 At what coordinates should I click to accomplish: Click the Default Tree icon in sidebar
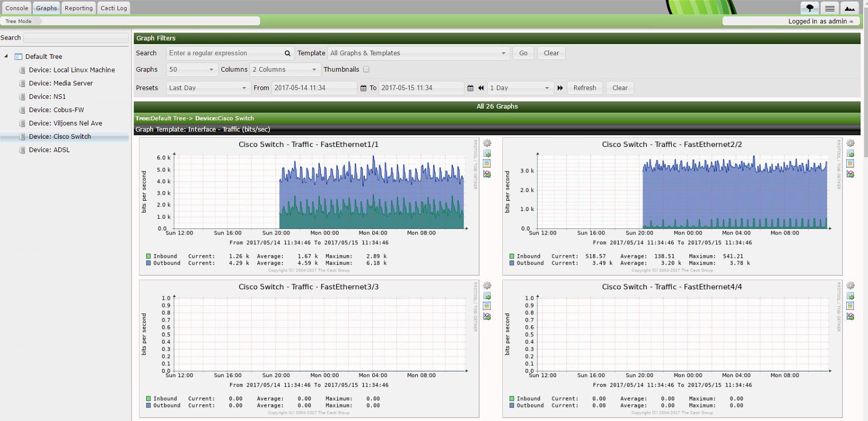click(18, 57)
